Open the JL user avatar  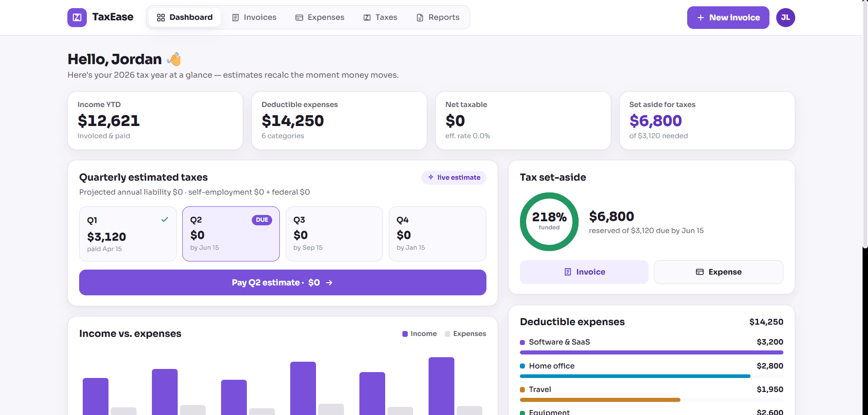pyautogui.click(x=786, y=18)
